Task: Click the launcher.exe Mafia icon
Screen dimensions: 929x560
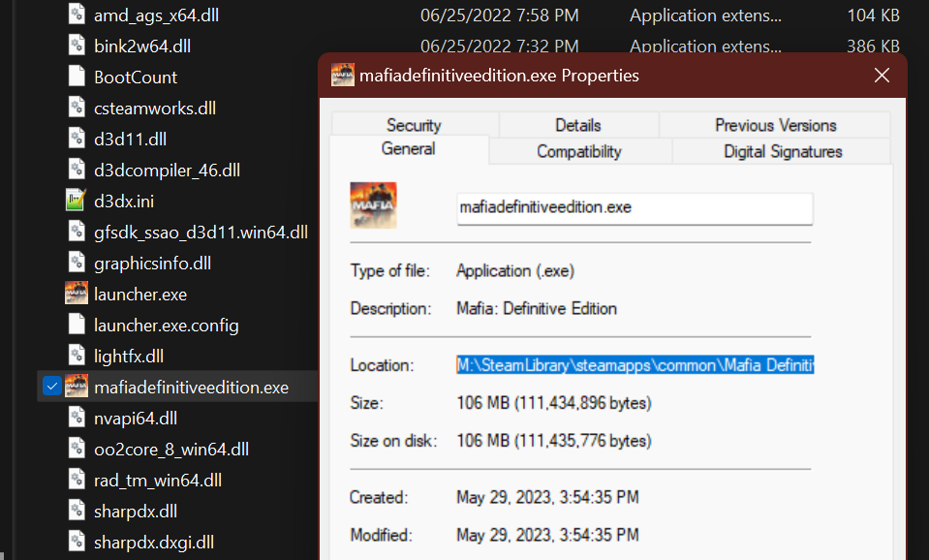Action: pos(77,294)
